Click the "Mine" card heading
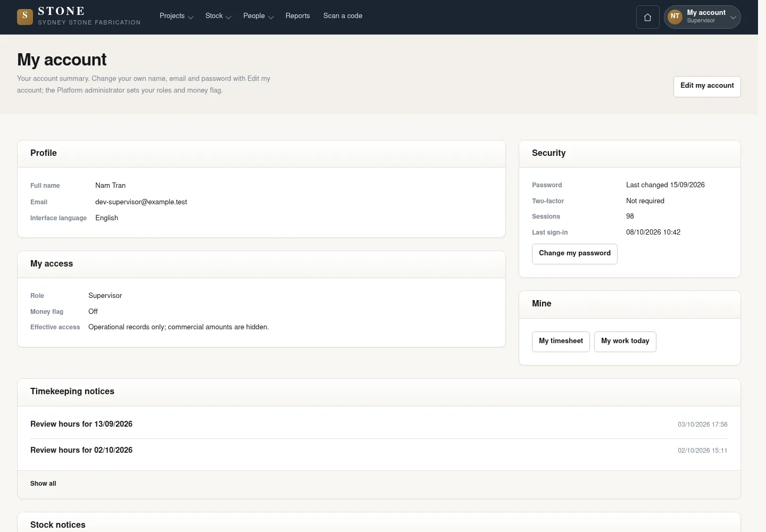Image resolution: width=766 pixels, height=532 pixels. click(542, 304)
